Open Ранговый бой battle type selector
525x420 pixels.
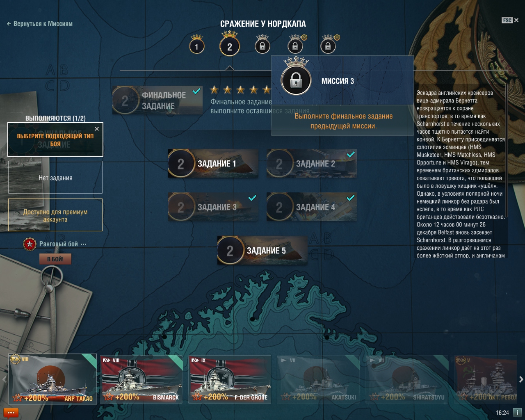coord(62,244)
